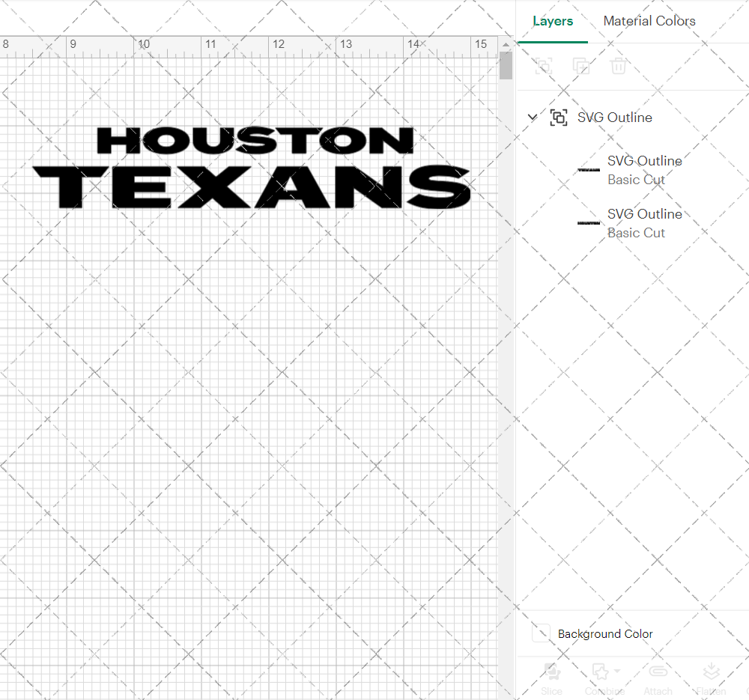
Task: Open the Background Color swatch
Action: pyautogui.click(x=542, y=633)
